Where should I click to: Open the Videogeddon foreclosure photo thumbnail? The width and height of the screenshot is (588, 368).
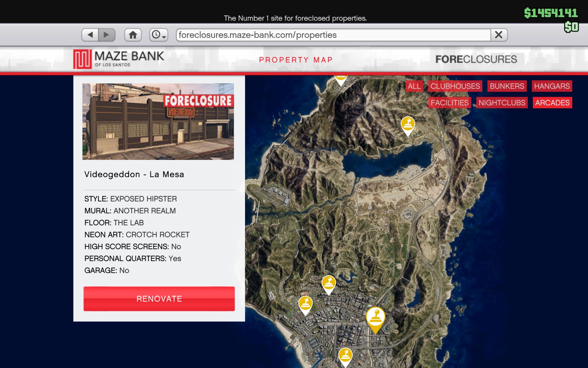158,122
